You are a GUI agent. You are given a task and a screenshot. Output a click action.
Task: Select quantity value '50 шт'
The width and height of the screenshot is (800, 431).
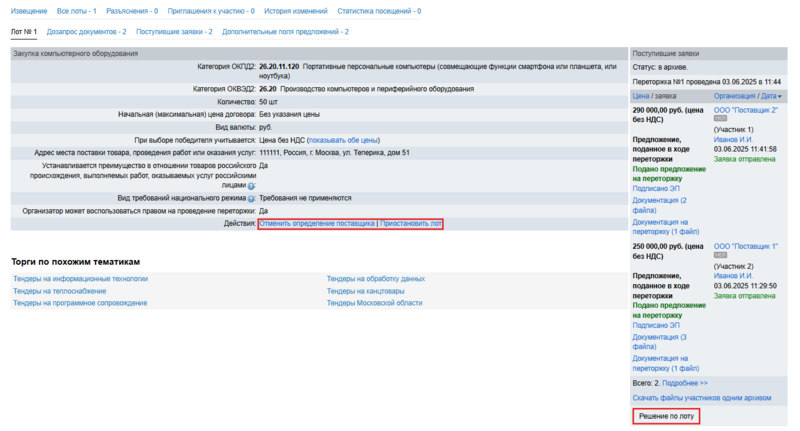(268, 102)
